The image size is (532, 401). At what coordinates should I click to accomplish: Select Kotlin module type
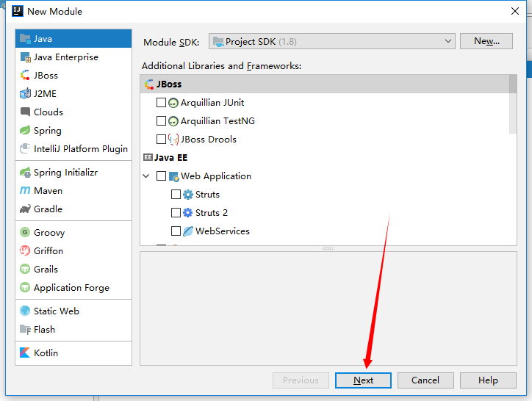coord(73,353)
